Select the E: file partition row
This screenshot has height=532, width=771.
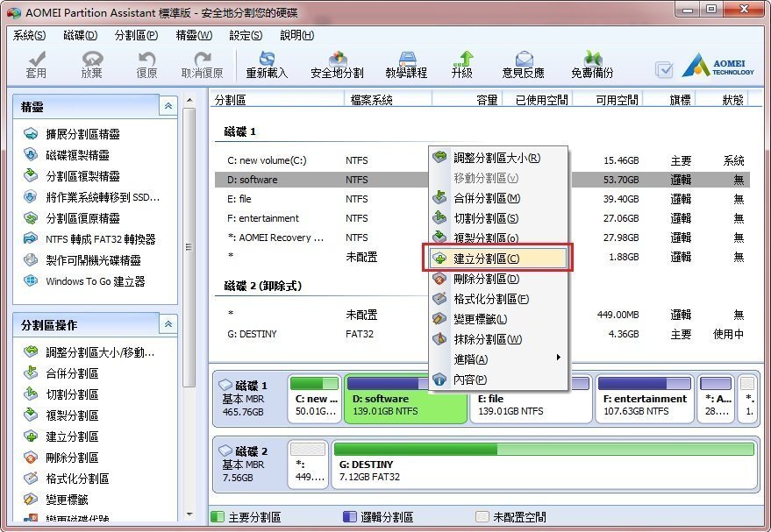(x=482, y=199)
